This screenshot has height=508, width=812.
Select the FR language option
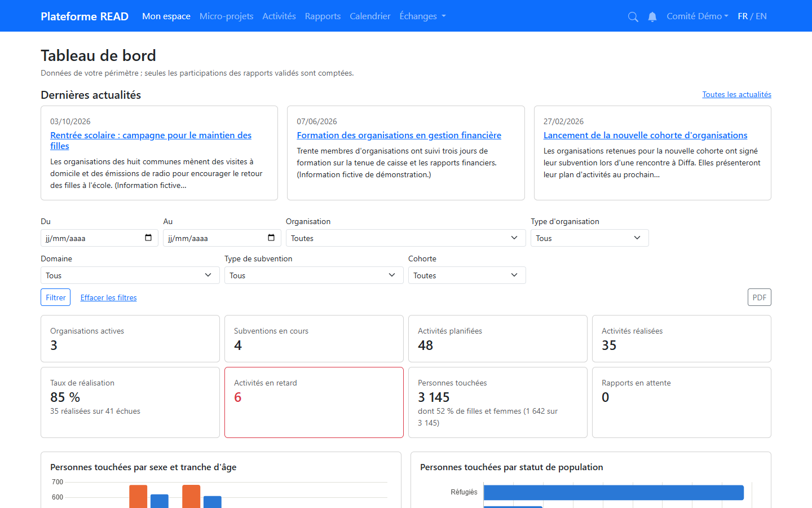click(743, 16)
